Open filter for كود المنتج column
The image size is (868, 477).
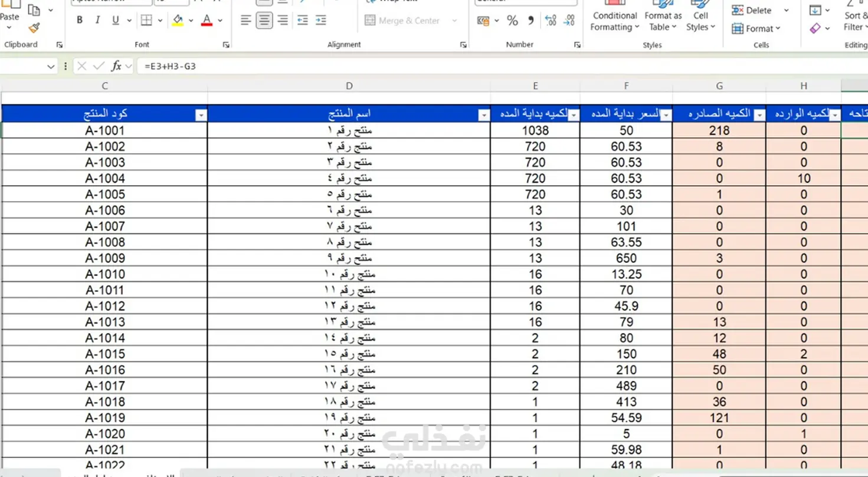[201, 115]
